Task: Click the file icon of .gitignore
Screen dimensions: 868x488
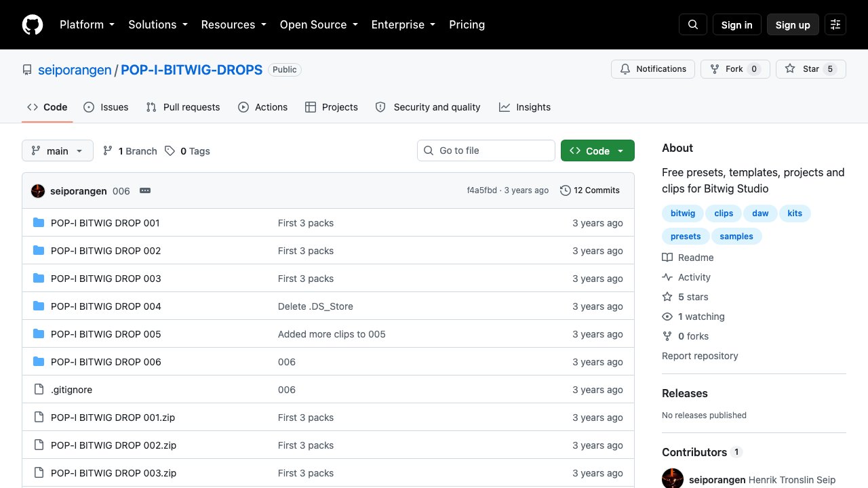Action: tap(39, 389)
